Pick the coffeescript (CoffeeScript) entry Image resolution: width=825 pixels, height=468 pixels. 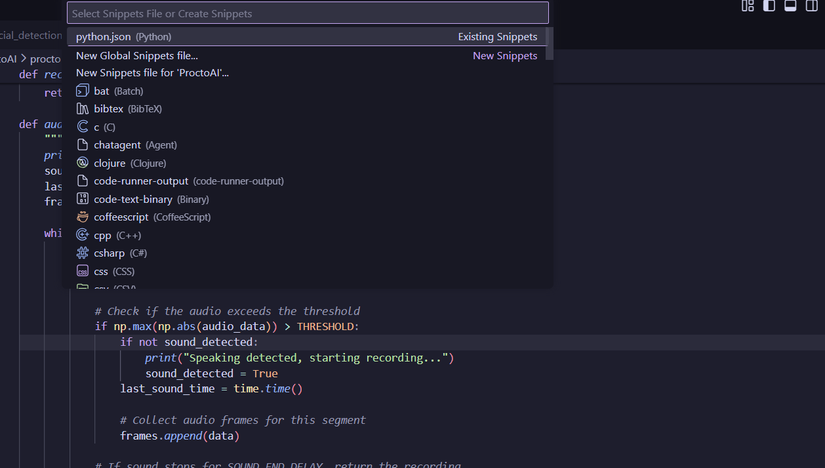308,217
